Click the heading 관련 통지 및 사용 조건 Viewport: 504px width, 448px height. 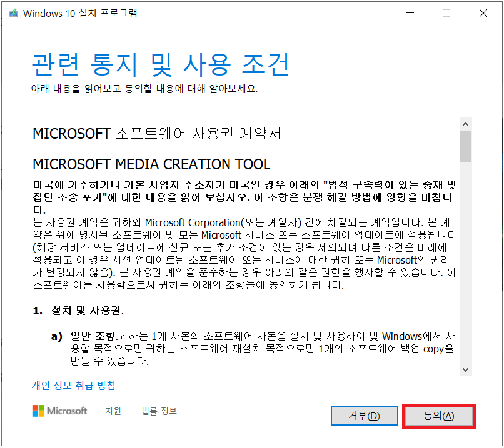point(160,65)
